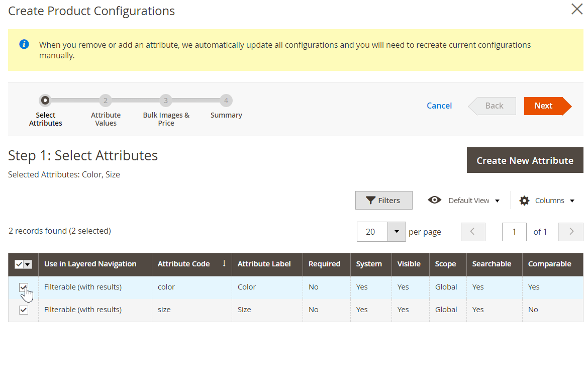This screenshot has height=386, width=588.
Task: Click the eye icon beside Default View
Action: pos(434,200)
